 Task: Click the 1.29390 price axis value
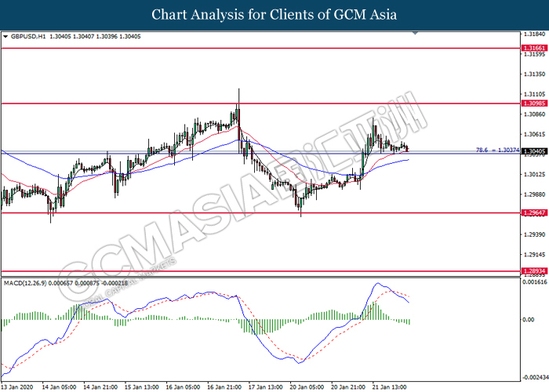coord(535,234)
